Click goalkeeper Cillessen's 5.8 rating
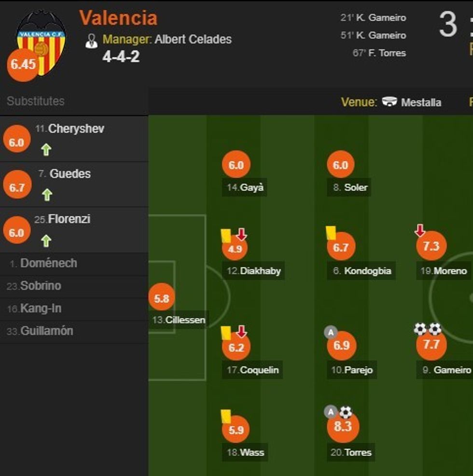Viewport: 473px width, 476px height. click(162, 299)
